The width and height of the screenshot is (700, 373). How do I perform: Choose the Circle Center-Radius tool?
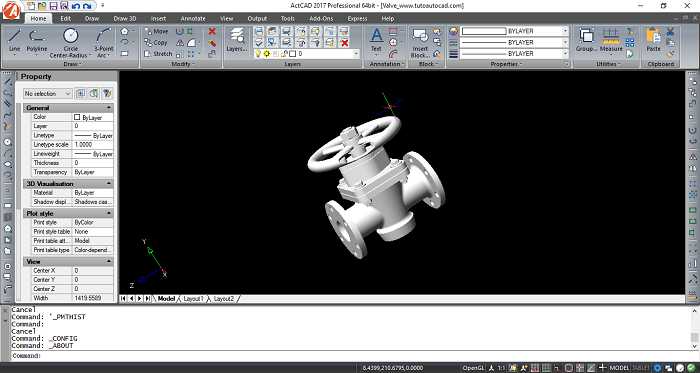tap(71, 42)
